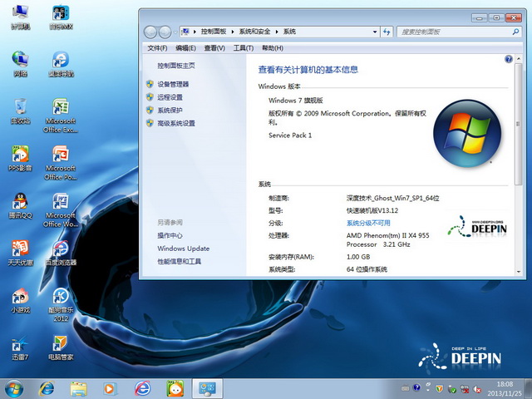
Task: Click the Forward navigation button
Action: (x=165, y=32)
